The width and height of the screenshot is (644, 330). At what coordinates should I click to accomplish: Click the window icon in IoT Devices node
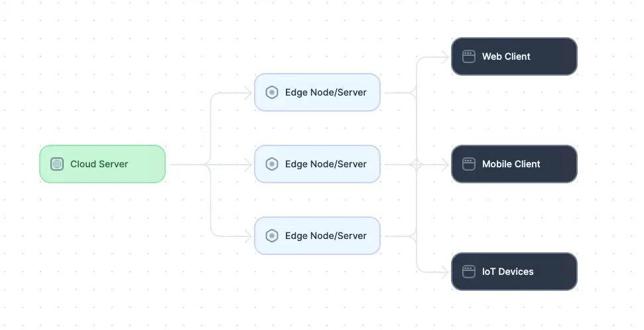click(x=468, y=272)
